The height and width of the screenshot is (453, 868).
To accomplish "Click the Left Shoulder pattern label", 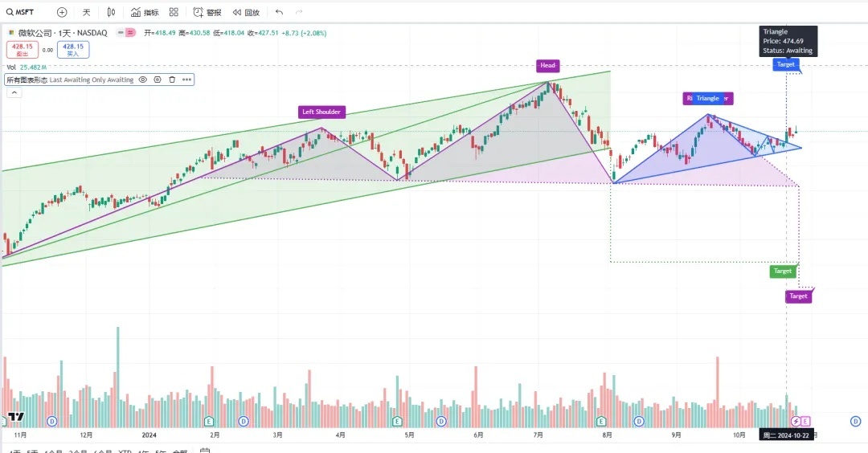I will pos(321,112).
